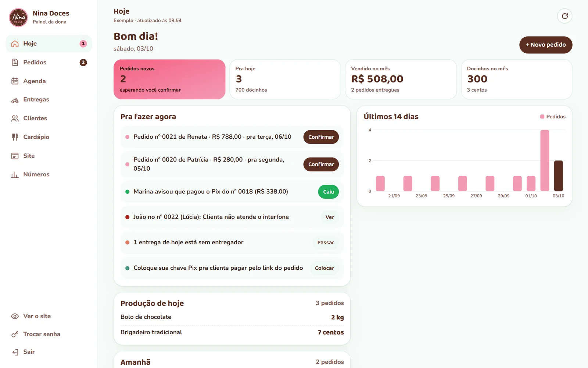Open the Vendido no mês card
The height and width of the screenshot is (368, 588).
pos(401,79)
